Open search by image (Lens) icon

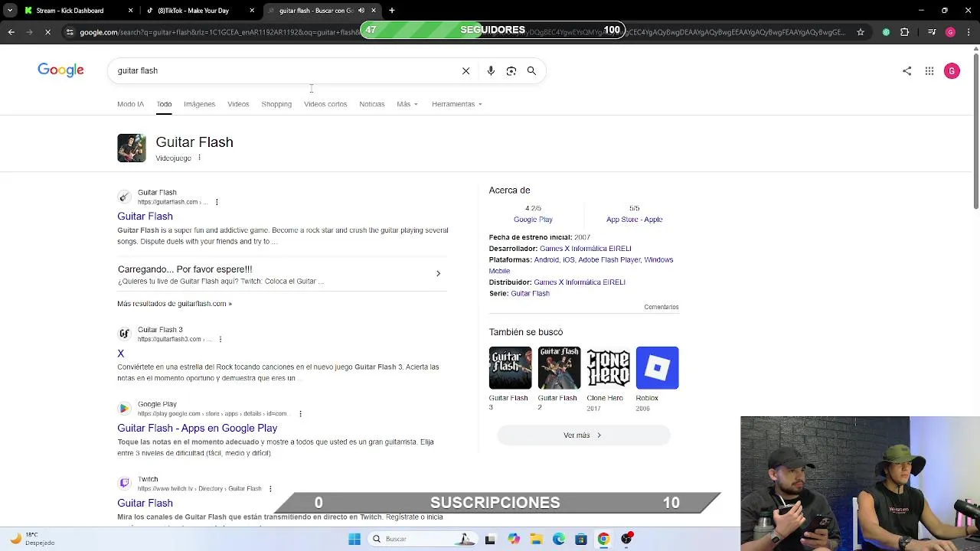511,70
